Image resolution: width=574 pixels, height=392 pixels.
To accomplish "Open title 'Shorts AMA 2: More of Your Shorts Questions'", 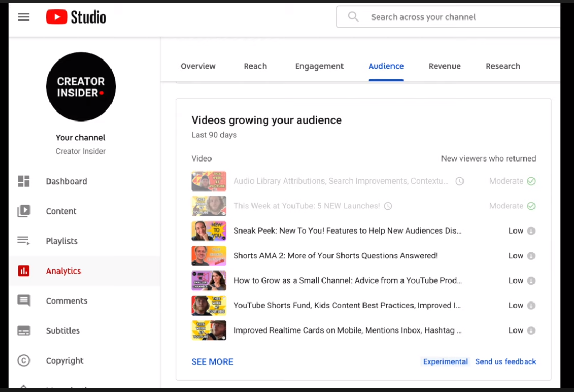I will [x=335, y=256].
